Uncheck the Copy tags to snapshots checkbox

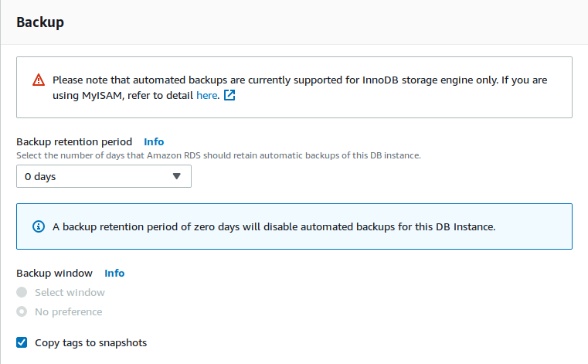click(22, 342)
